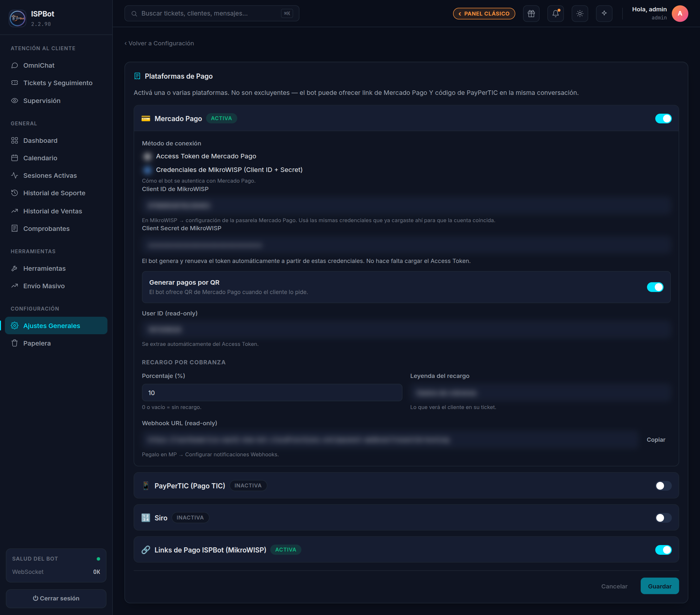Select Credenciales de MikroWISP radio option
The width and height of the screenshot is (700, 615).
147,170
